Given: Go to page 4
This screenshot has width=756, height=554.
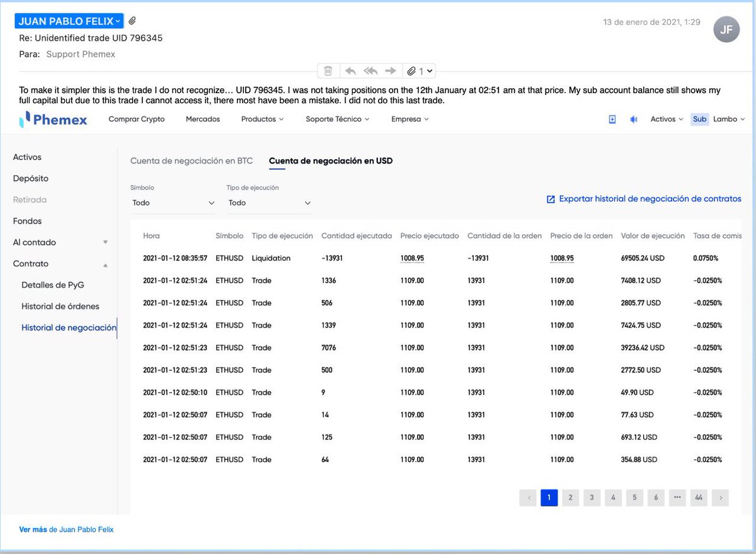Looking at the screenshot, I should [613, 498].
